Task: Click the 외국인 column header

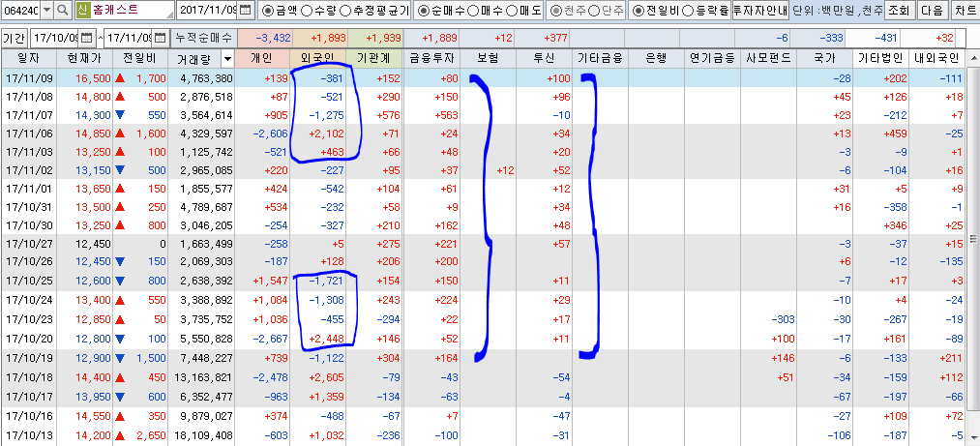Action: pos(318,58)
